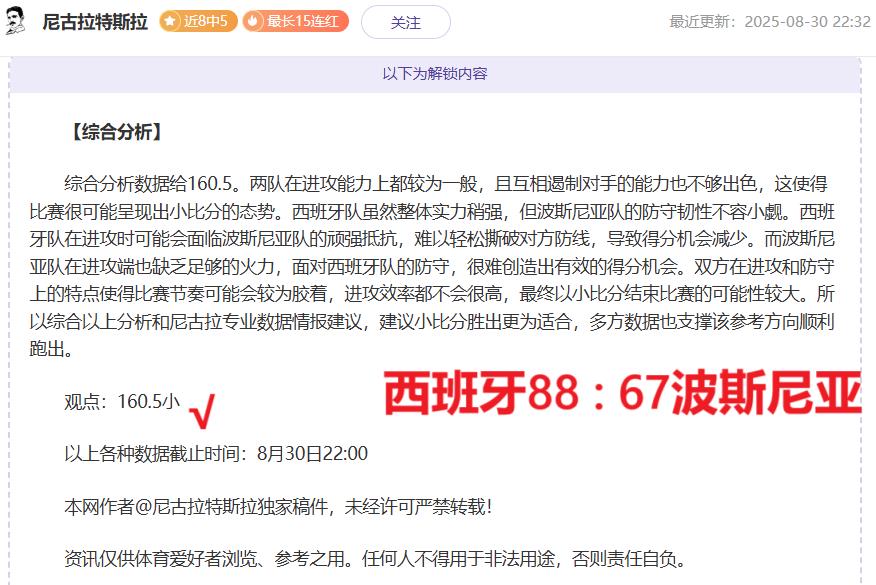Select the score text 西班牙88：67波斯尼亚
Screen dimensions: 876x585
622,393
